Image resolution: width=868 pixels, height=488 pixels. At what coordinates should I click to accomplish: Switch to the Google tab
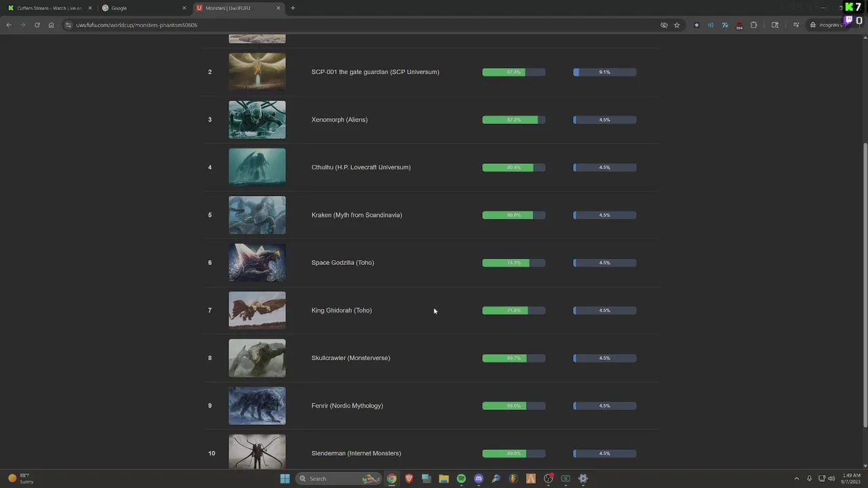(144, 8)
